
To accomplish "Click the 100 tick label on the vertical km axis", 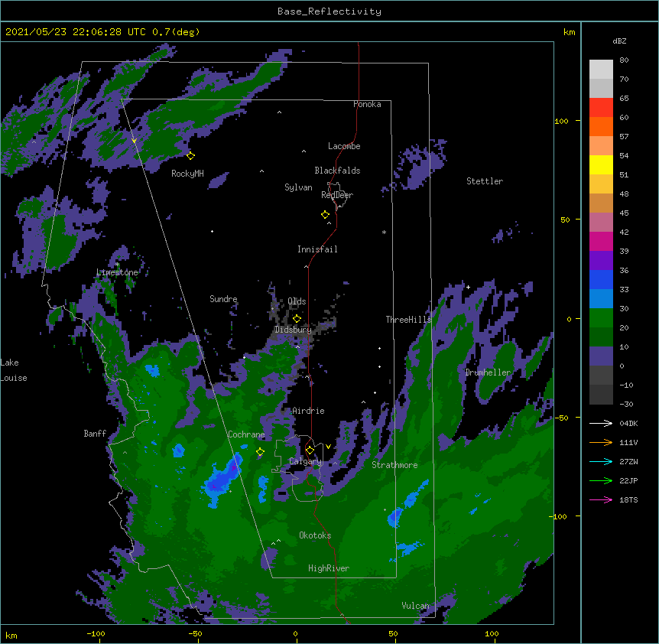I will [x=561, y=121].
